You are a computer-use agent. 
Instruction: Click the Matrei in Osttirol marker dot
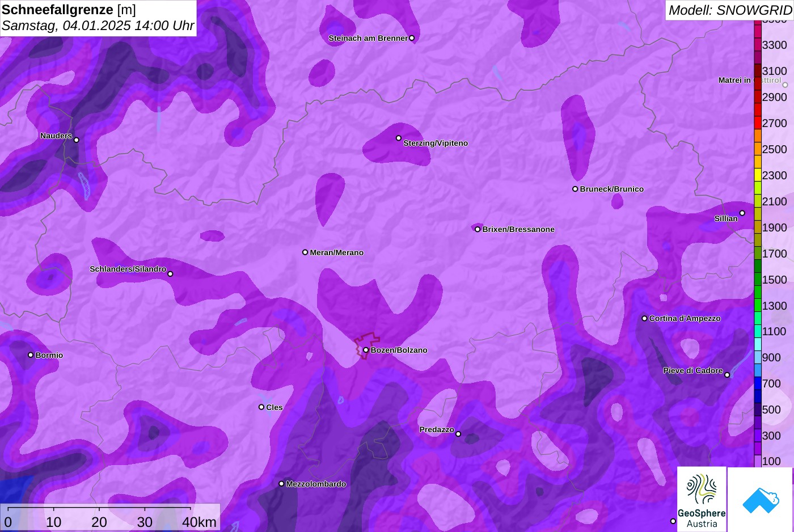[785, 85]
